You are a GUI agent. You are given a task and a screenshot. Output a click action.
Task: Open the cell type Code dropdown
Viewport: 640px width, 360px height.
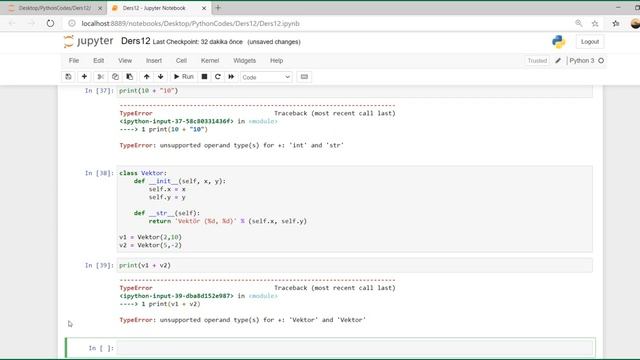pyautogui.click(x=266, y=77)
